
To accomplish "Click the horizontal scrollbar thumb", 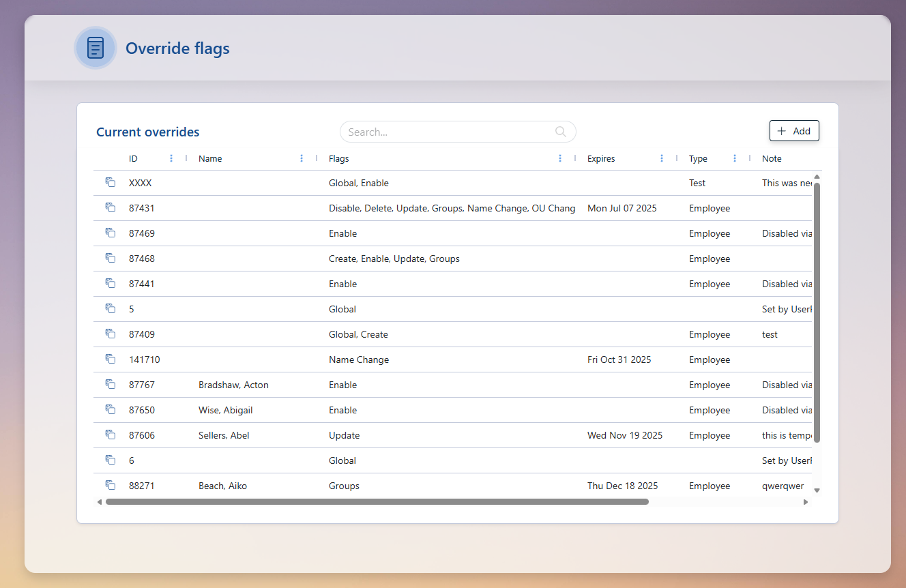I will coord(377,502).
